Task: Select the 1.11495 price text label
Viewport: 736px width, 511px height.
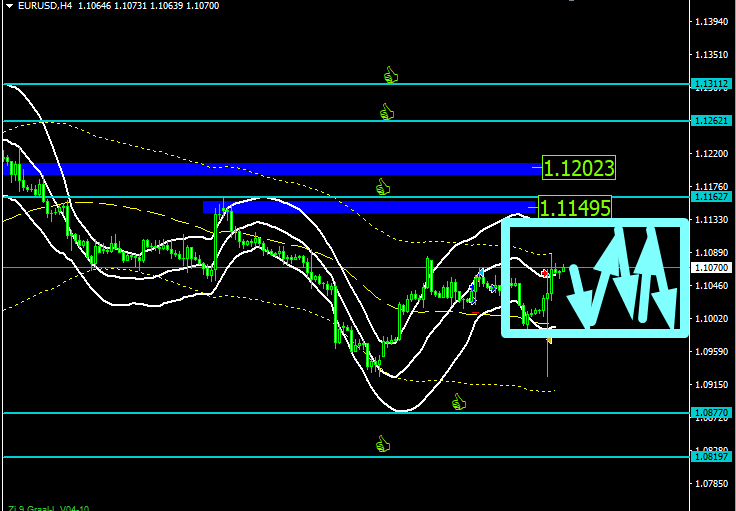Action: [575, 207]
